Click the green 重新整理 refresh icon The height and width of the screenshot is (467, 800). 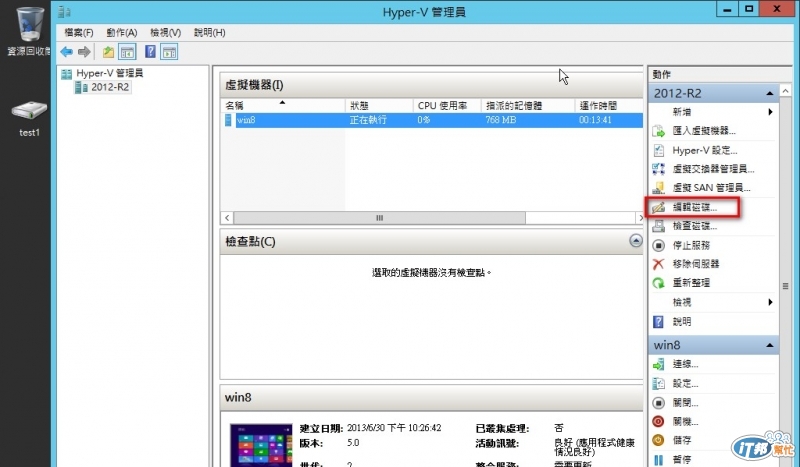pos(659,283)
